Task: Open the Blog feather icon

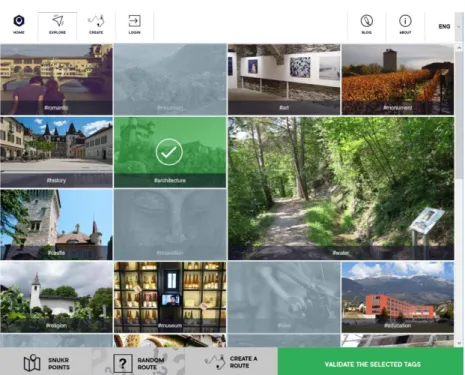Action: tap(367, 21)
